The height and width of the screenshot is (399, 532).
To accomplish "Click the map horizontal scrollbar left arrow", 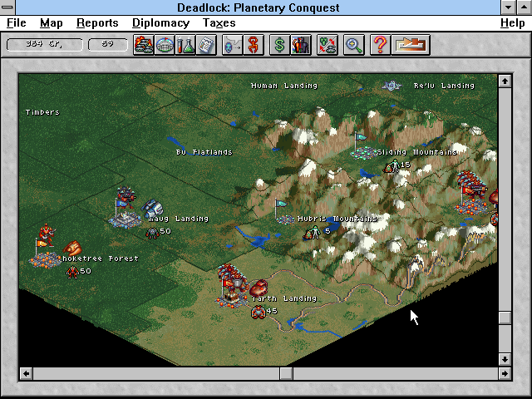I will pos(27,373).
